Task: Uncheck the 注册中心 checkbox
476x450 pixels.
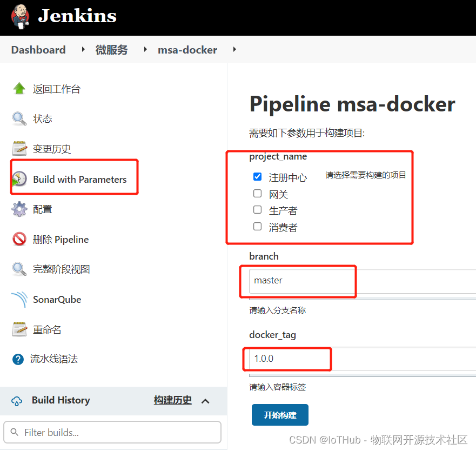Action: pyautogui.click(x=257, y=176)
